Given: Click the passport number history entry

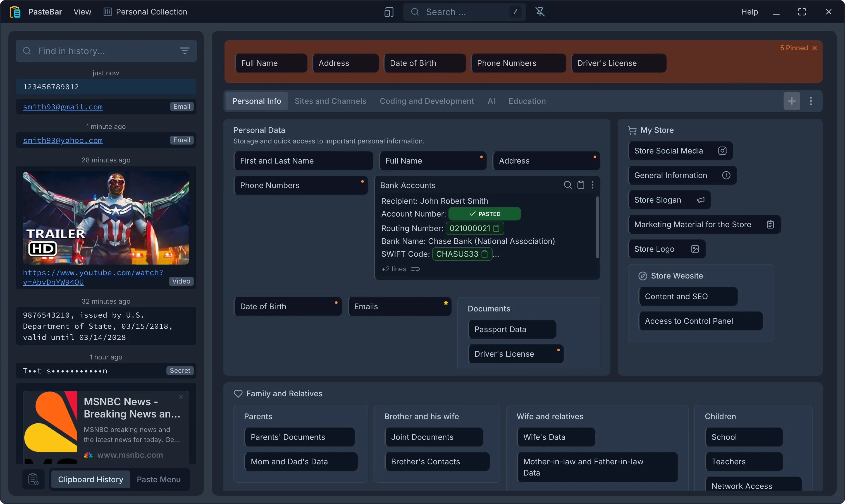Looking at the screenshot, I should click(106, 327).
